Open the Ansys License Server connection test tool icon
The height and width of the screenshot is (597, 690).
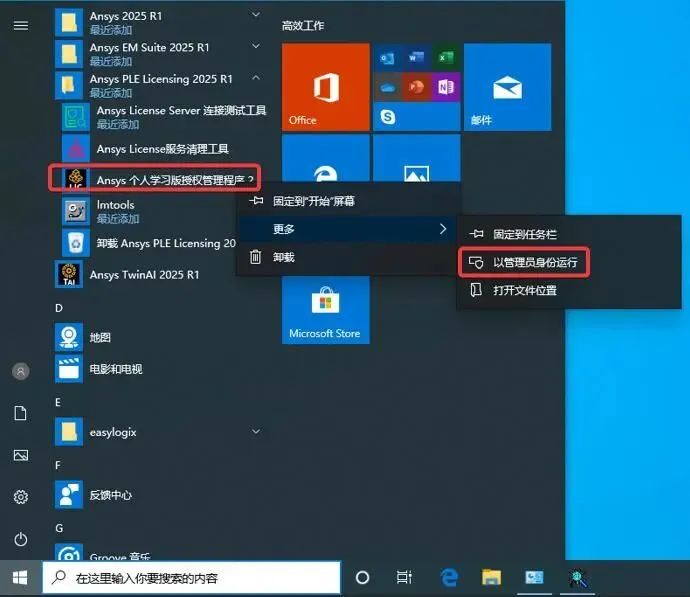click(x=76, y=117)
